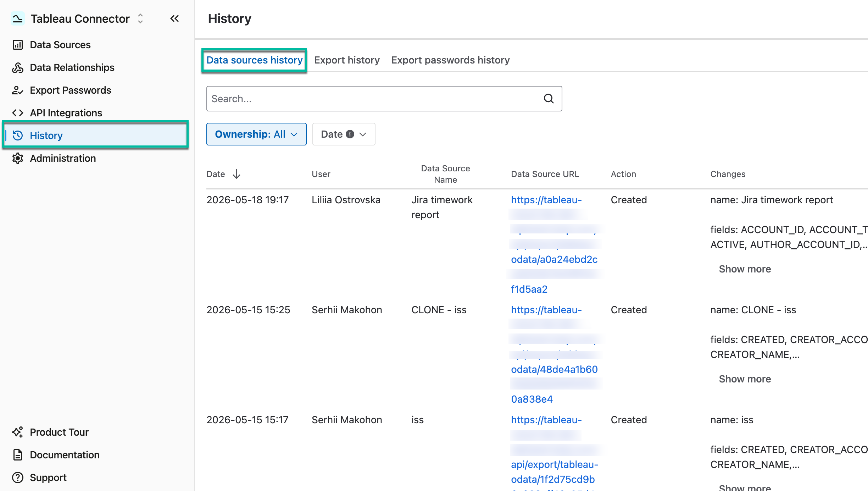Click the Created action for Jira timework row

pos(629,200)
